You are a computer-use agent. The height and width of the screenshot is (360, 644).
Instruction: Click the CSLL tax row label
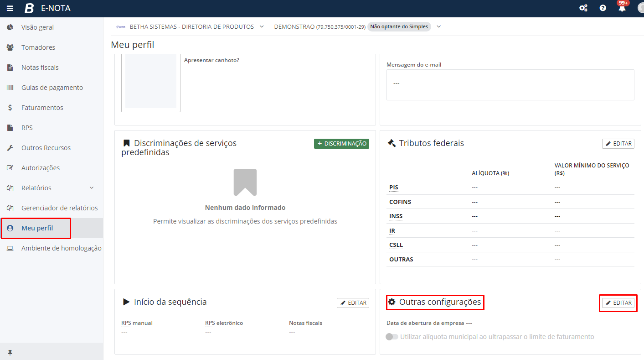396,245
